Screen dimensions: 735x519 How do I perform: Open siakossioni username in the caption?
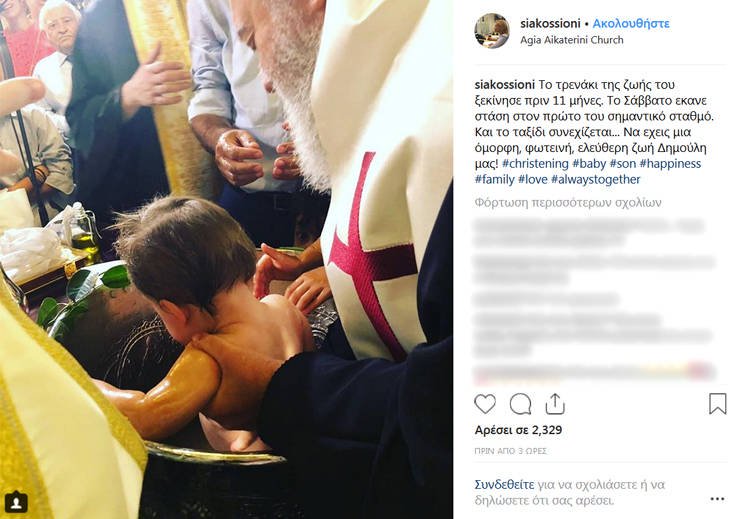[505, 85]
